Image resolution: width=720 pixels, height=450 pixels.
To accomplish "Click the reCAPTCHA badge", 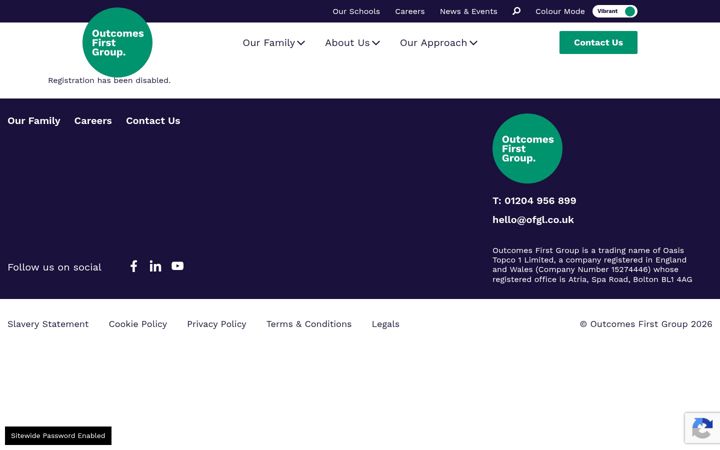I will pyautogui.click(x=702, y=428).
